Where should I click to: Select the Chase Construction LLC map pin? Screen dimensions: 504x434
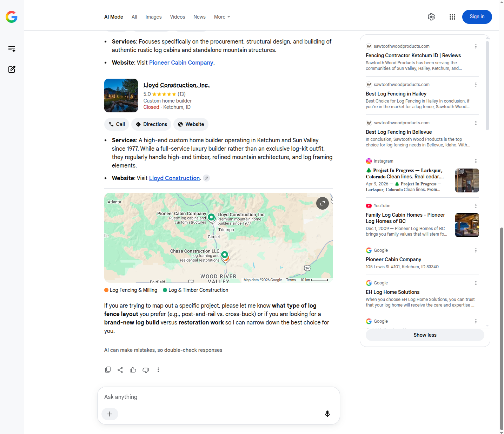point(225,255)
